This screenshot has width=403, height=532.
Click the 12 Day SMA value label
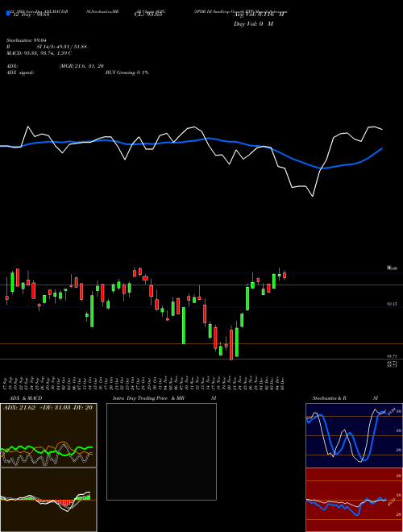(31, 15)
